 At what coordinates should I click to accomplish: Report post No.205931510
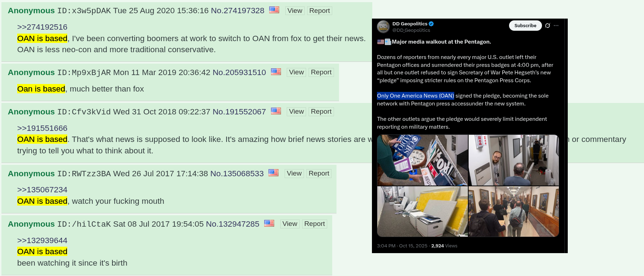(x=321, y=72)
